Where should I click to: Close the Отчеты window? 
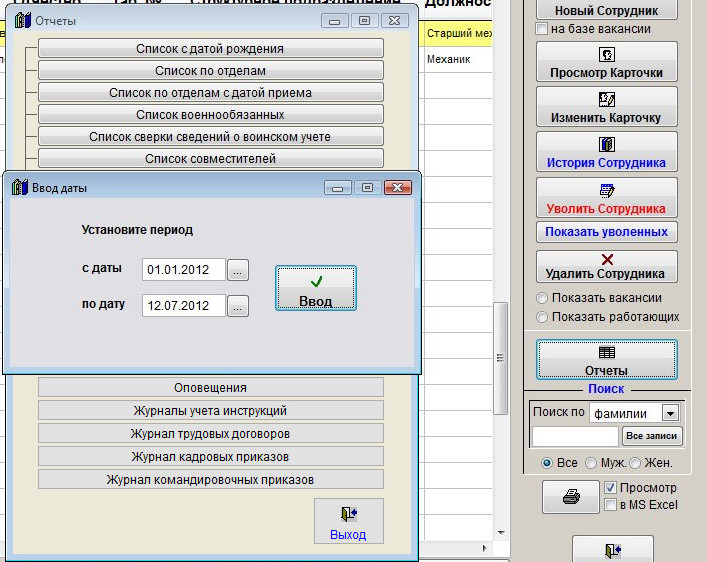pos(395,20)
